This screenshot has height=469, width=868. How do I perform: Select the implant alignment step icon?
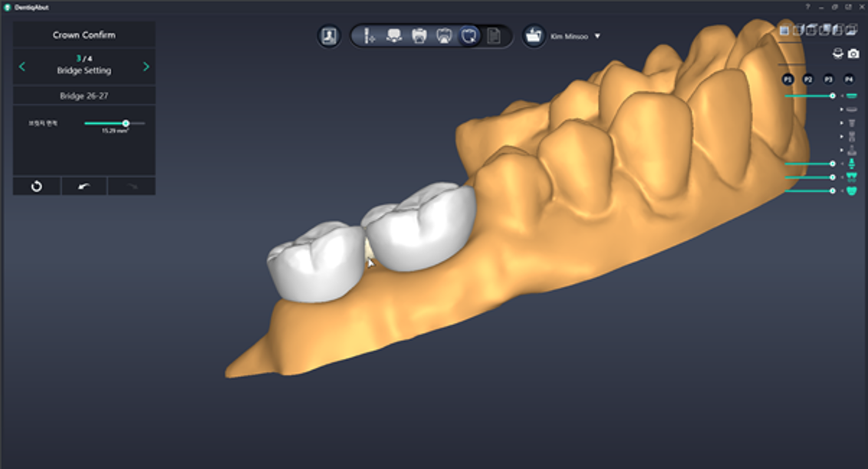tap(369, 36)
